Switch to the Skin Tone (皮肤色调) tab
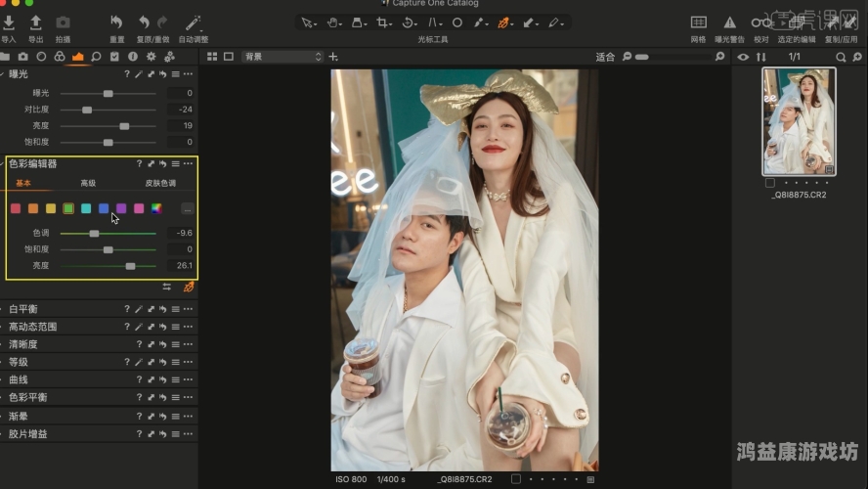 click(160, 183)
